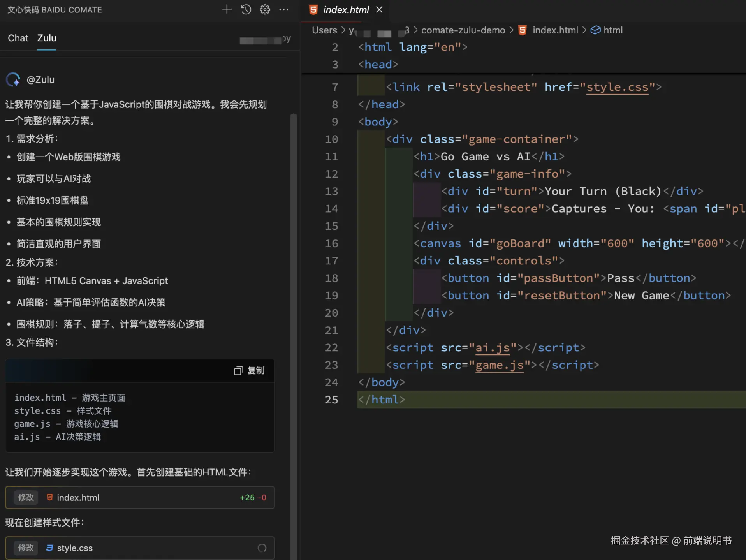The width and height of the screenshot is (746, 560).
Task: Open chat history clock icon
Action: [x=246, y=9]
